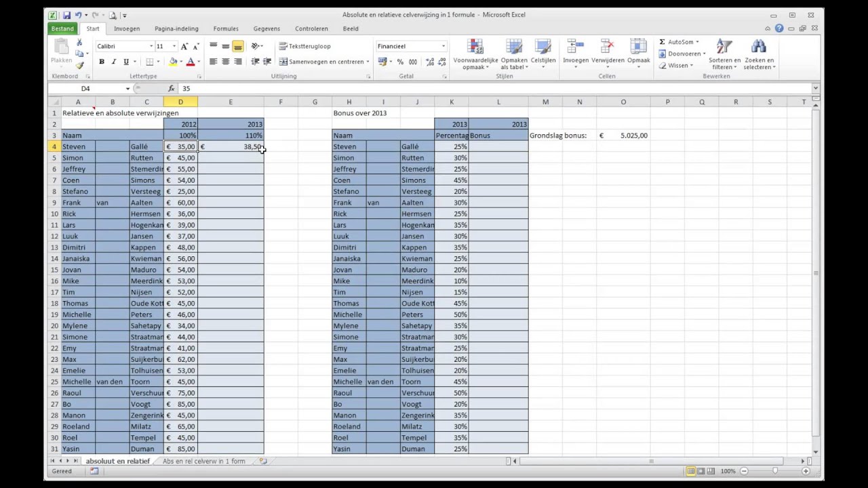Toggle center text alignment

(x=225, y=62)
